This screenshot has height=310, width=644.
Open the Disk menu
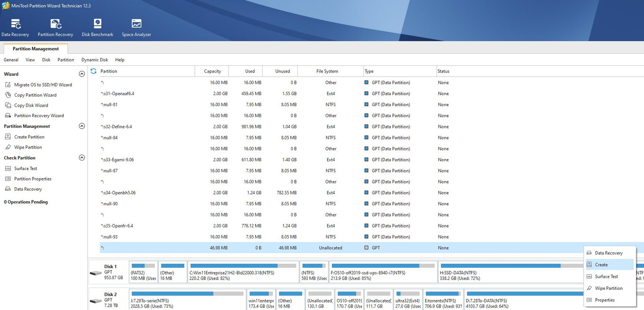(x=46, y=60)
